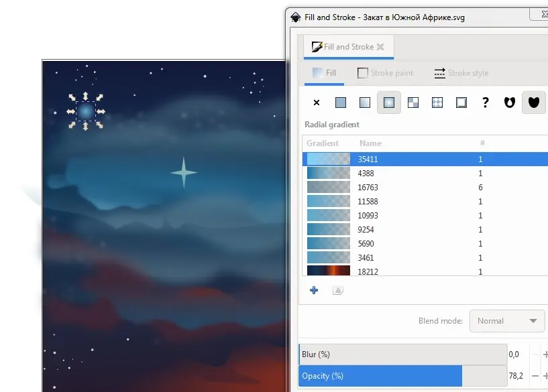The height and width of the screenshot is (392, 548).
Task: Click the Opacity (%) slider bar
Action: 403,376
